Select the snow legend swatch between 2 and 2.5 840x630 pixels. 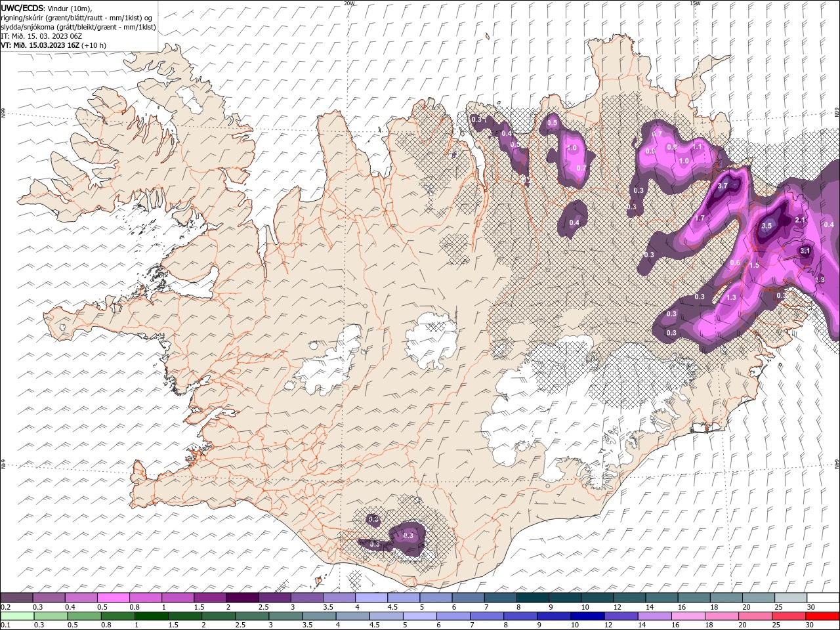click(241, 598)
